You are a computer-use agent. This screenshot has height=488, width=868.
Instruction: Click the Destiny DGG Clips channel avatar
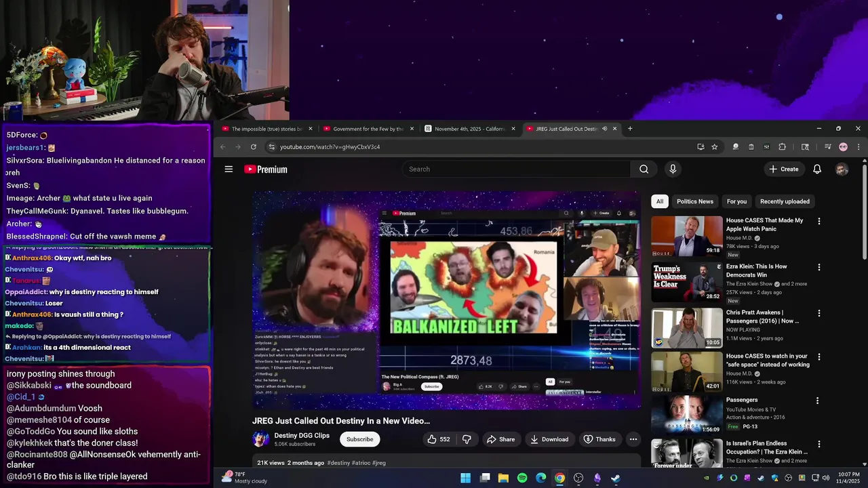[260, 439]
